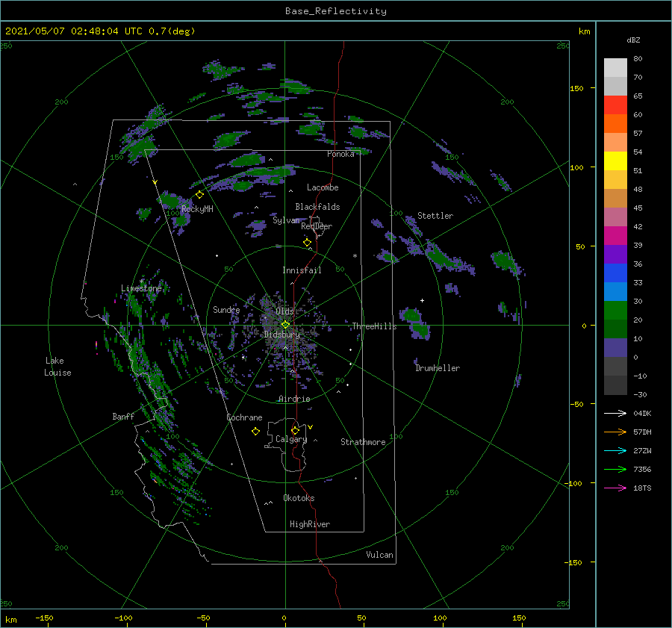
Task: Click the magenta 18TS arrow icon
Action: point(615,488)
